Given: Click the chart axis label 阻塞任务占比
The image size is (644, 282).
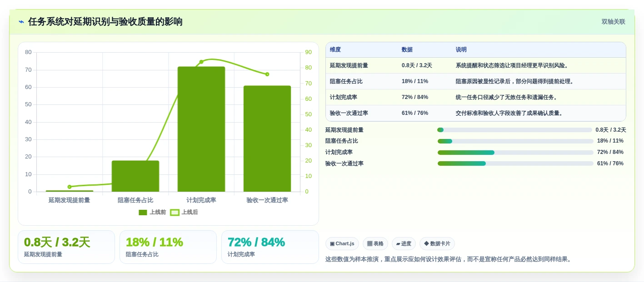Looking at the screenshot, I should pyautogui.click(x=135, y=200).
